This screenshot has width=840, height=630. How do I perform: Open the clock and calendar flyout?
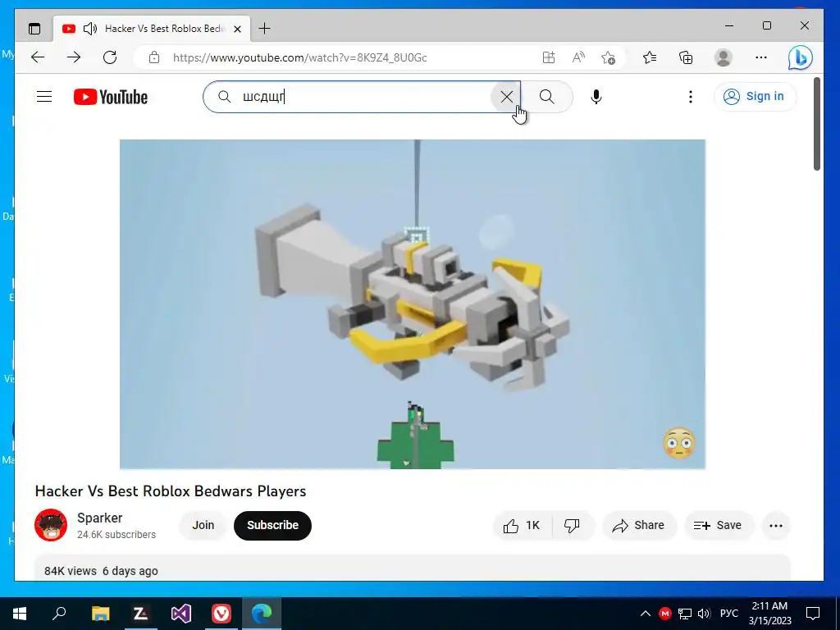[x=769, y=614]
